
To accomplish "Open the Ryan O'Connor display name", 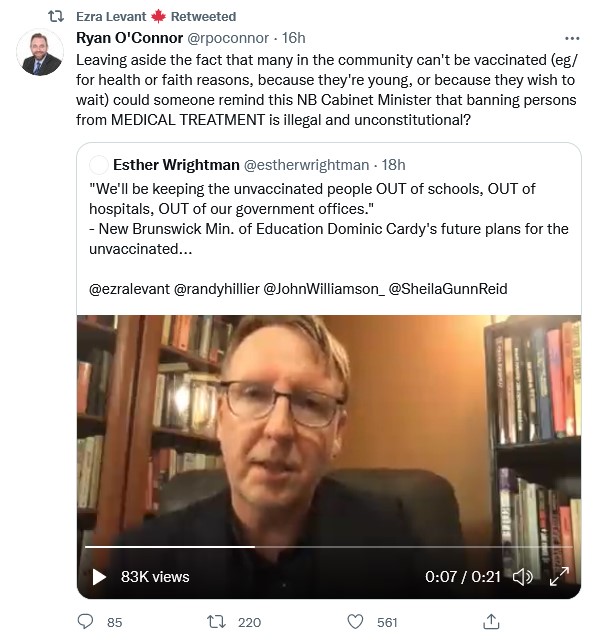I will pyautogui.click(x=129, y=38).
